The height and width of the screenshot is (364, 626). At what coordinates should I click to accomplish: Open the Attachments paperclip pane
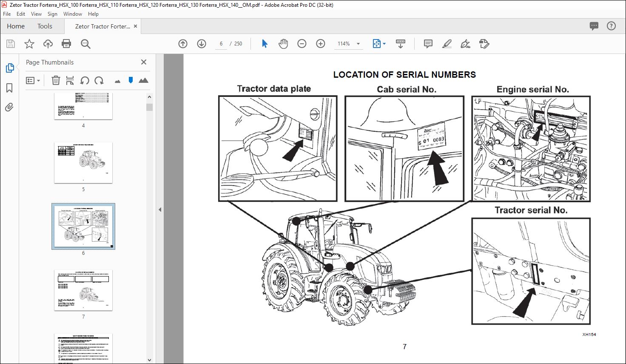[9, 107]
